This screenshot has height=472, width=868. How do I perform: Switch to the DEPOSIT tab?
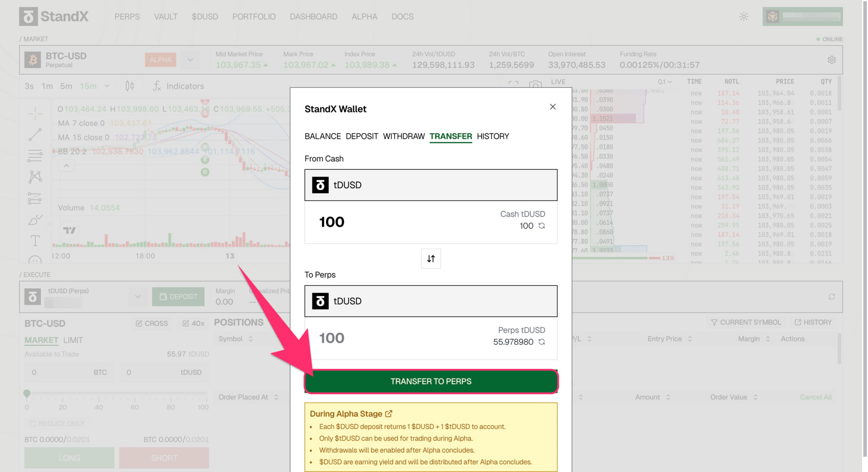click(x=362, y=136)
